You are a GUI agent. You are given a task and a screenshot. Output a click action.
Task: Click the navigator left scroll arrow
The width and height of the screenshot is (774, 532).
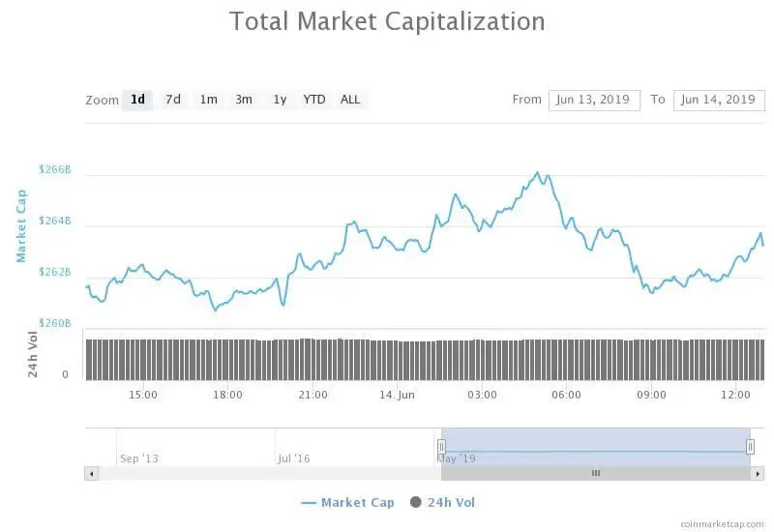92,473
